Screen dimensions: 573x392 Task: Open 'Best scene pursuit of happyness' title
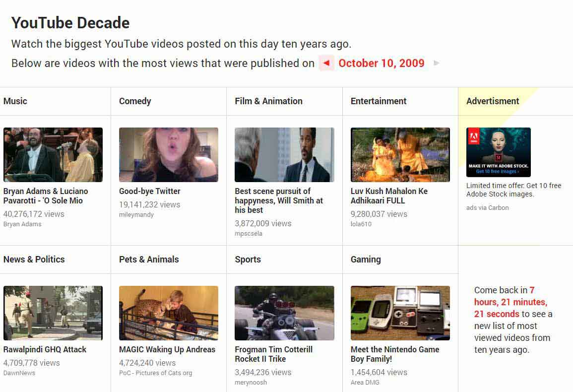tap(279, 201)
